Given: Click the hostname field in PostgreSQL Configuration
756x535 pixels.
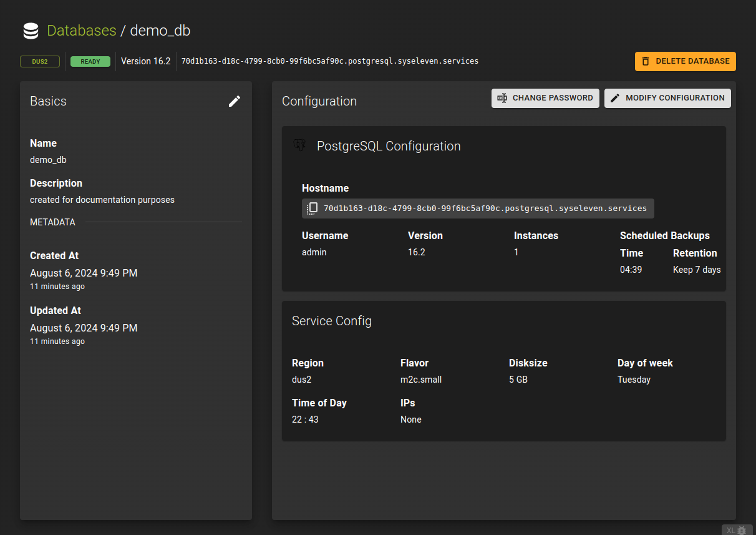Looking at the screenshot, I should 478,208.
